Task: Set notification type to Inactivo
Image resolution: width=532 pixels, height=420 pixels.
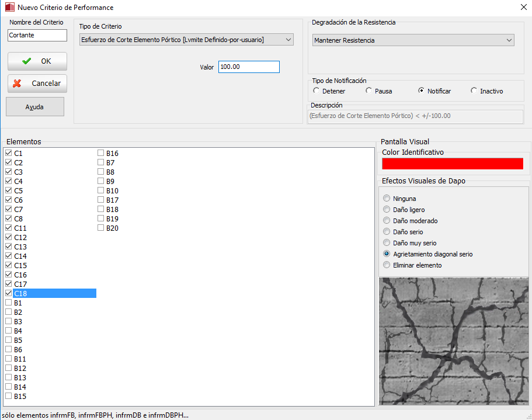Action: click(474, 91)
